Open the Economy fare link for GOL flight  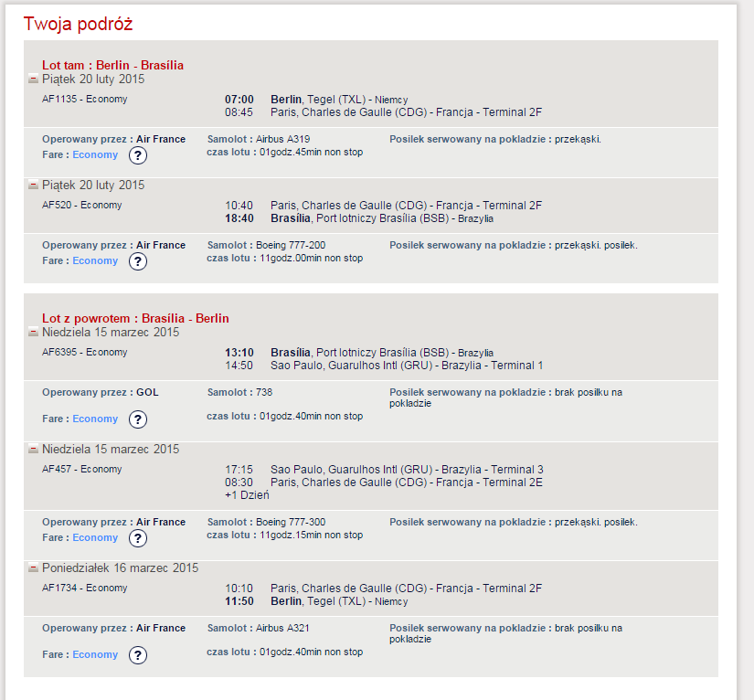pyautogui.click(x=95, y=419)
